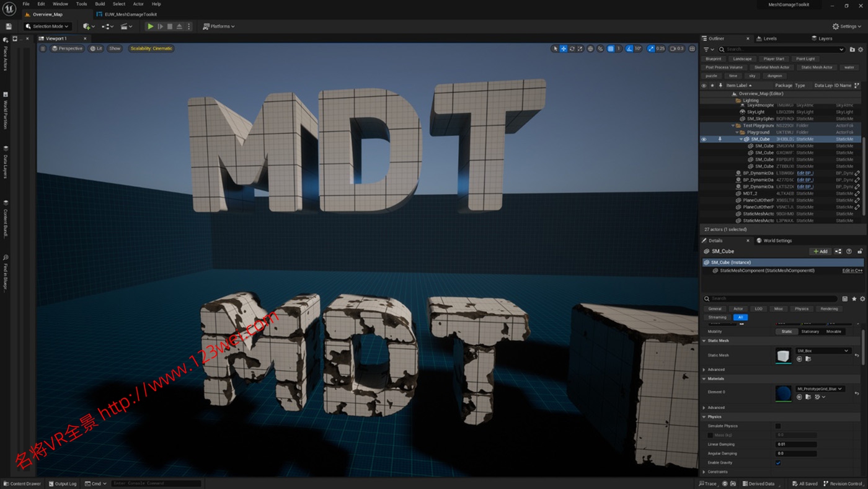Open the Build menu
Viewport: 868px width, 489px height.
(x=100, y=4)
